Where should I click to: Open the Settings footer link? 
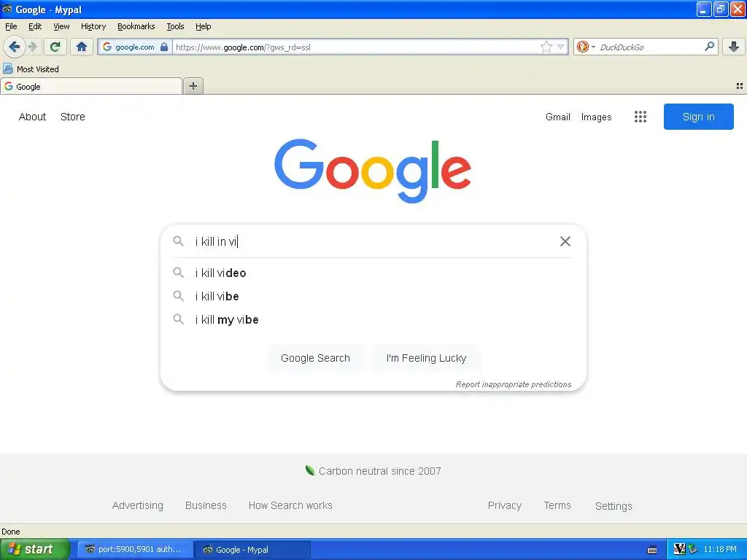614,506
